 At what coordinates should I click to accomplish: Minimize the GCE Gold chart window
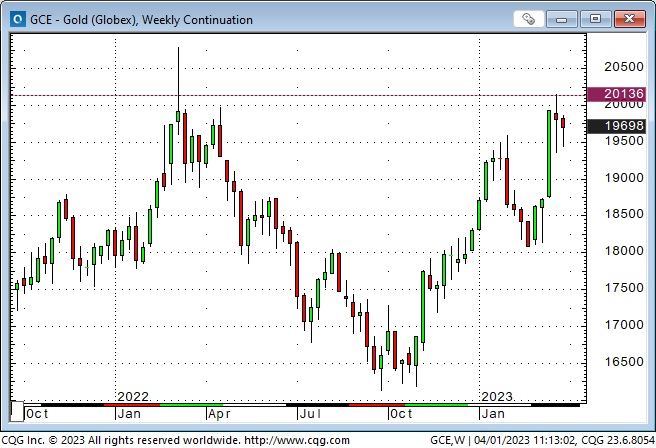pyautogui.click(x=561, y=19)
